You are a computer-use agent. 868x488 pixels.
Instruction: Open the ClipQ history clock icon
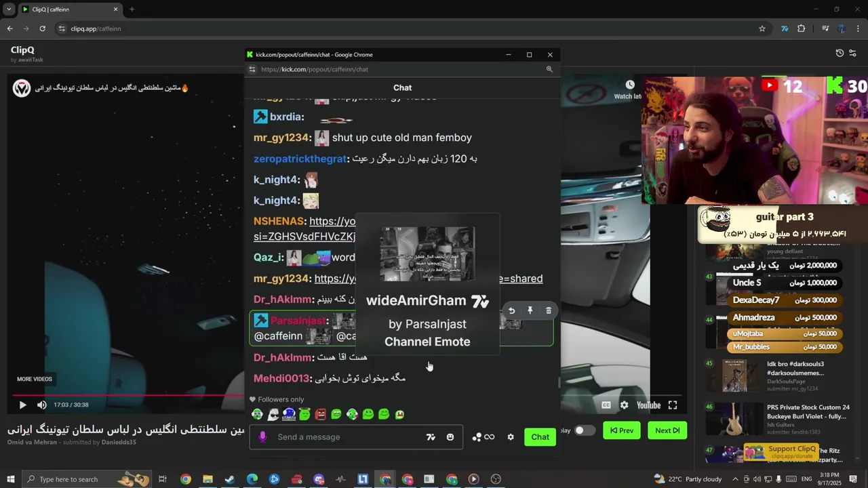coord(840,53)
